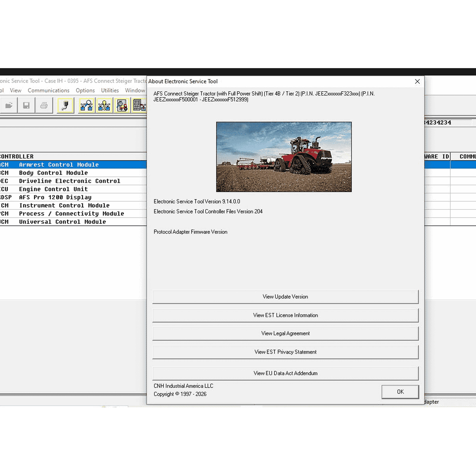Close the About Electronic Service Tool dialog
The width and height of the screenshot is (476, 476).
click(x=417, y=82)
